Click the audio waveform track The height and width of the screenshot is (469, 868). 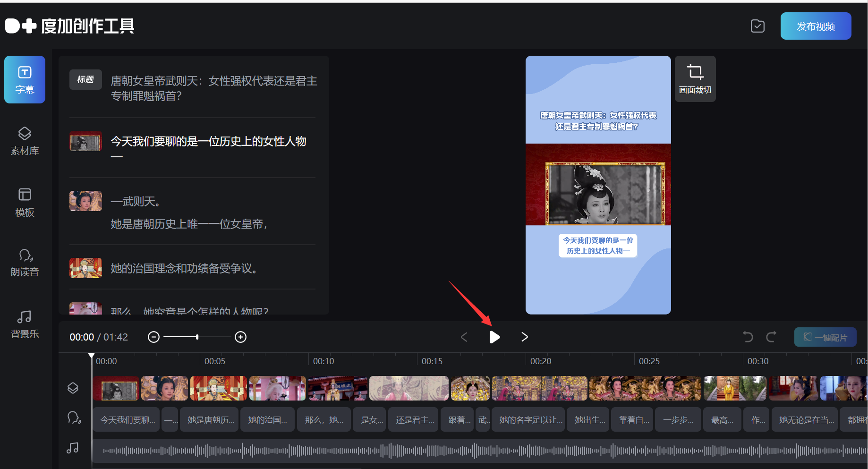coord(480,451)
